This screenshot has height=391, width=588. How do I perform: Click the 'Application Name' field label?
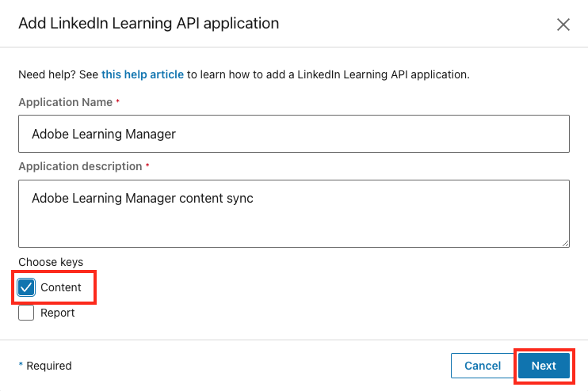click(66, 102)
